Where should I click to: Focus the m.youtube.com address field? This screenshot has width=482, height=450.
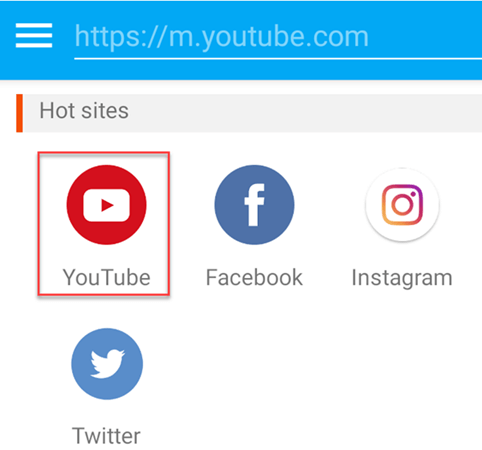[x=278, y=39]
